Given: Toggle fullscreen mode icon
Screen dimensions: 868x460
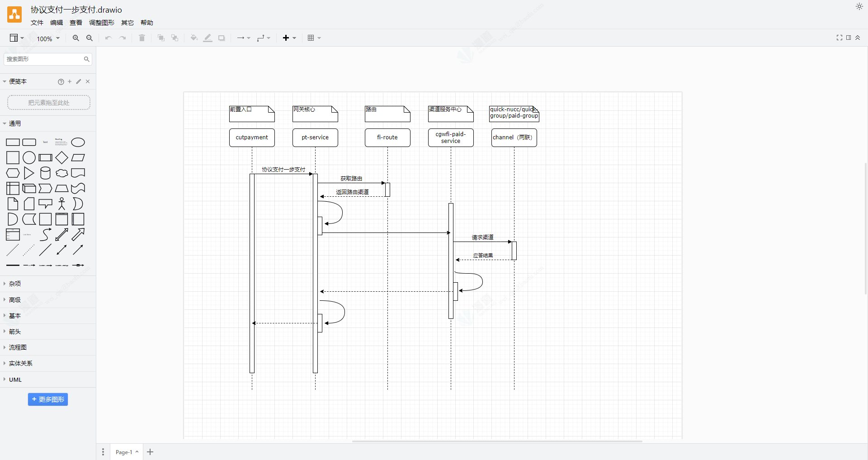Looking at the screenshot, I should tap(840, 38).
